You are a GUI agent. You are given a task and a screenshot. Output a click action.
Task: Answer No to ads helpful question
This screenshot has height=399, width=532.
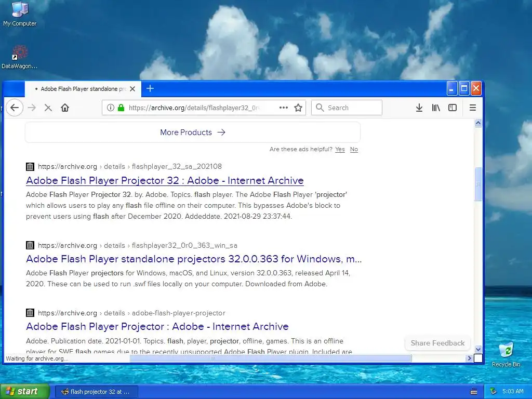point(354,149)
